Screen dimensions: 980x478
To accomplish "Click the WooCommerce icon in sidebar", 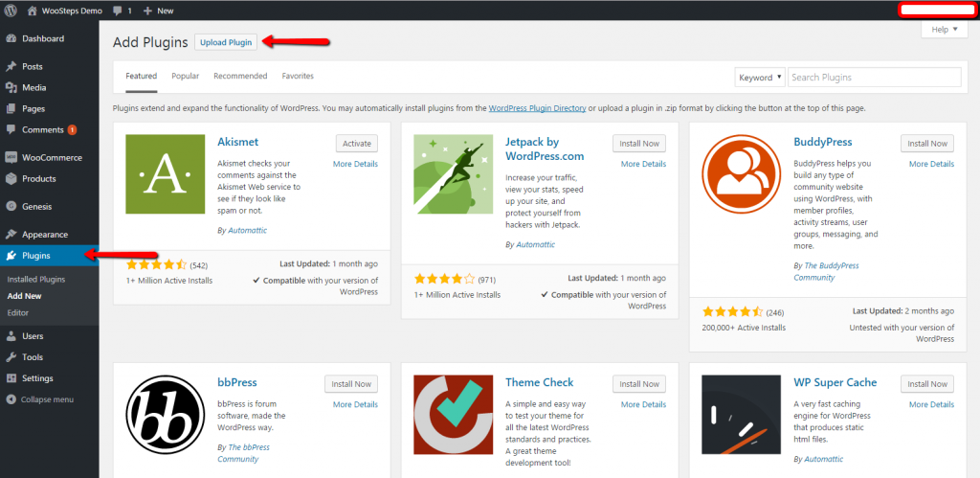I will point(11,158).
